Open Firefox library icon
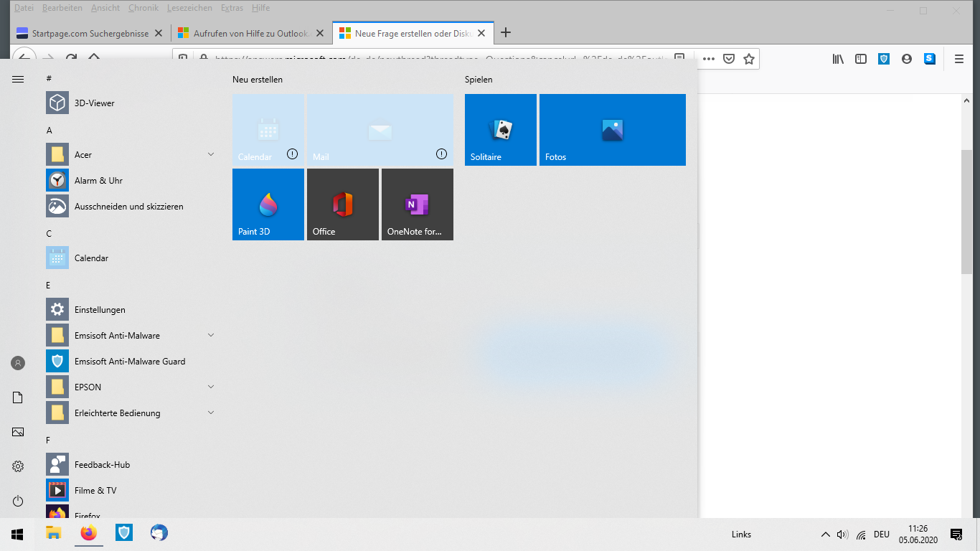The width and height of the screenshot is (980, 551). (838, 59)
